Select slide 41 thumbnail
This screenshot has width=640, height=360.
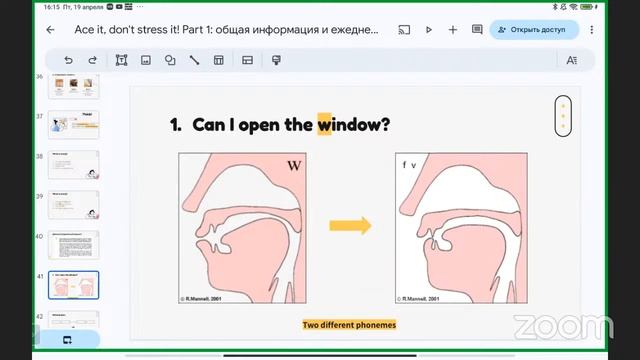pyautogui.click(x=73, y=285)
